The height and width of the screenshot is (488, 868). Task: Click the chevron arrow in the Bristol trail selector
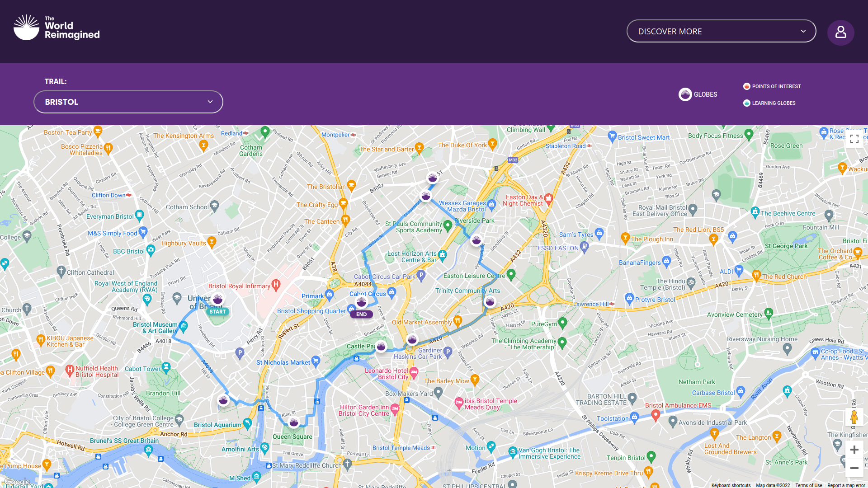pos(210,102)
